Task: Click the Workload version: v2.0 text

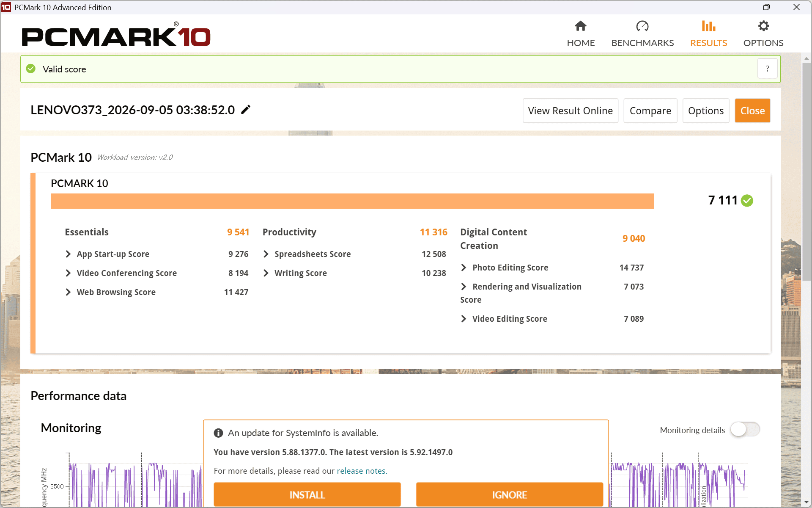Action: coord(135,157)
